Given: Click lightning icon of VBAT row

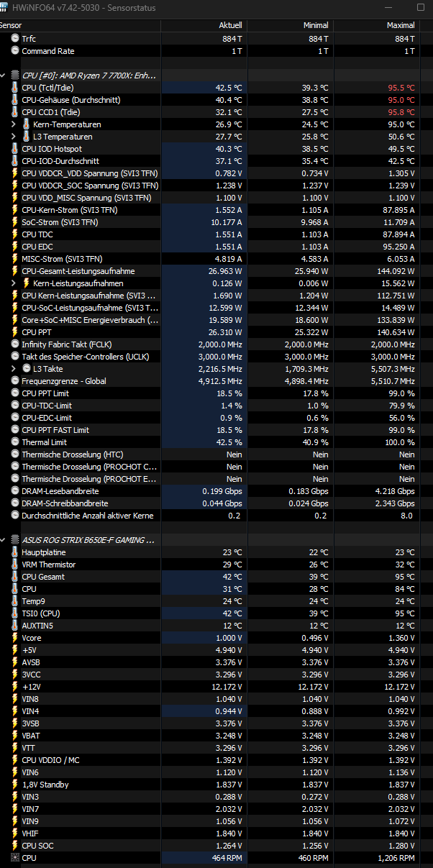Looking at the screenshot, I should [x=15, y=736].
